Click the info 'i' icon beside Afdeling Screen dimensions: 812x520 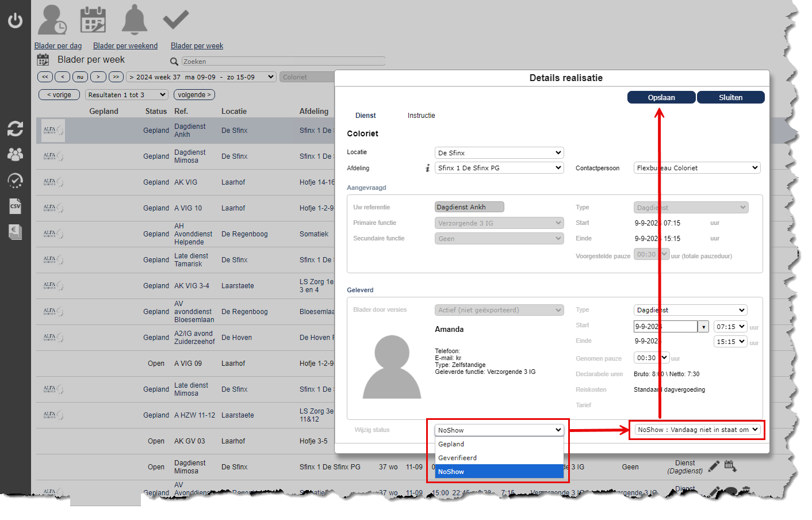(427, 168)
